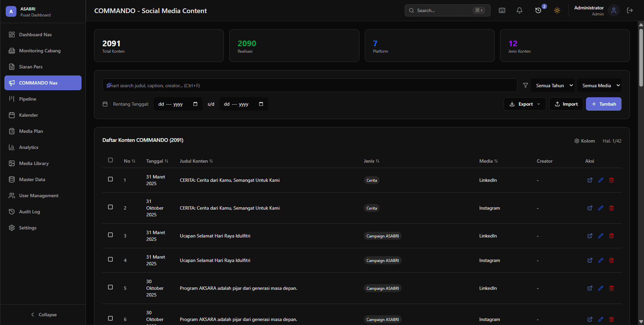Viewport: 644px width, 325px height.
Task: Edit row 2 CERITA Instagram entry
Action: (601, 208)
